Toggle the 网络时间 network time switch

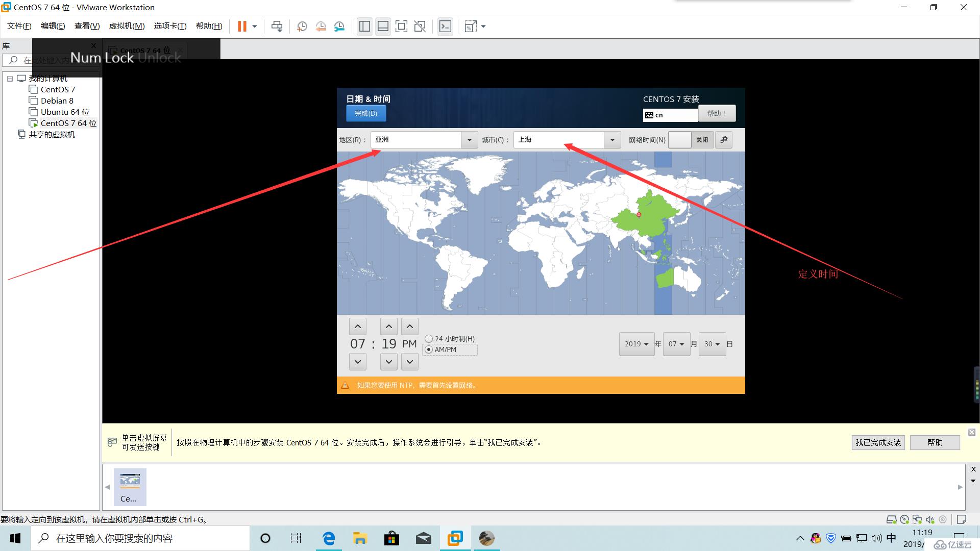pyautogui.click(x=691, y=139)
